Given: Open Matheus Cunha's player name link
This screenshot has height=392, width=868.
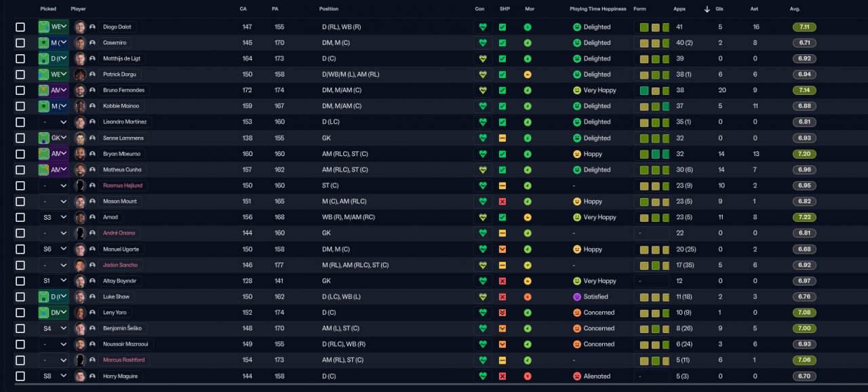Looking at the screenshot, I should point(122,170).
